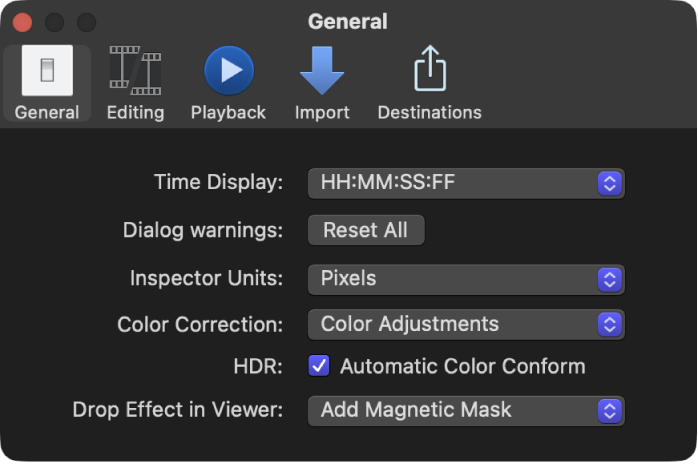Image resolution: width=698 pixels, height=464 pixels.
Task: Open the Editing preferences pane
Action: tap(135, 83)
